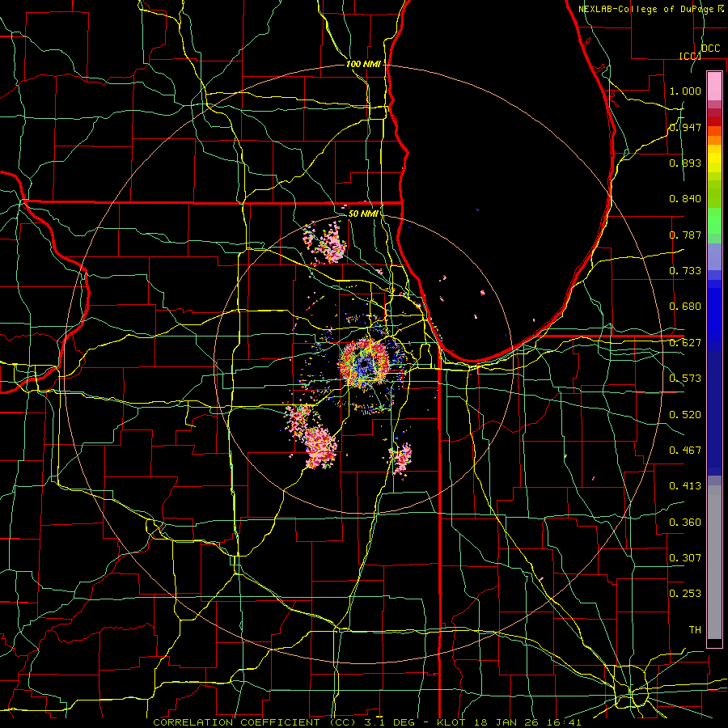
Task: Click the TH threshold label on the legend
Action: 695,630
